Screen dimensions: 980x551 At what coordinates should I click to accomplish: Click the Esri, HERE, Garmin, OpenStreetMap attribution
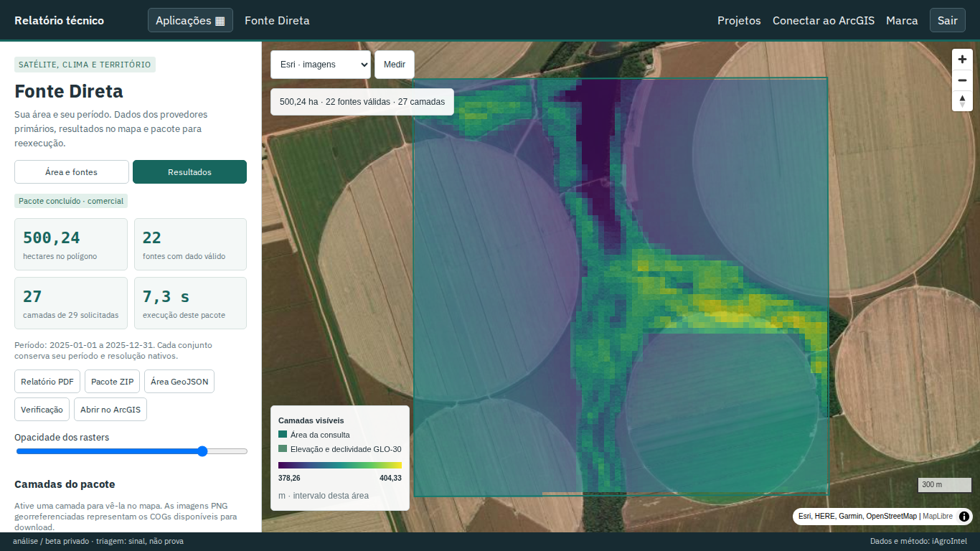(x=857, y=517)
